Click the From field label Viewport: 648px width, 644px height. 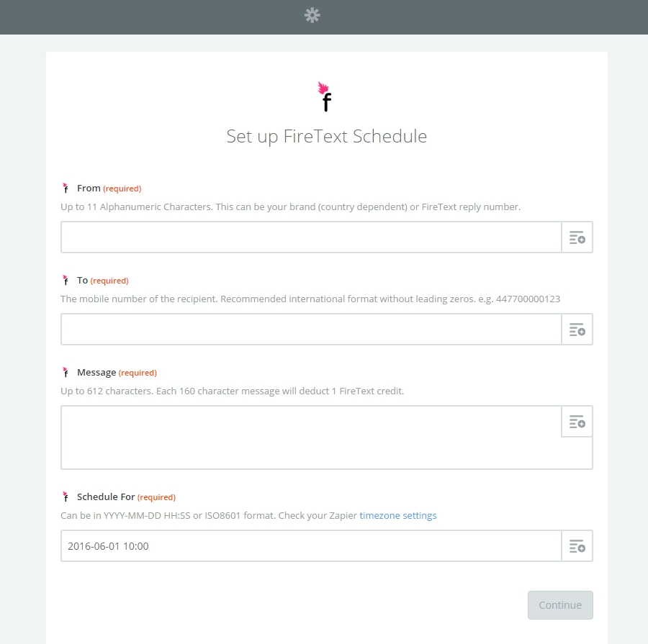[x=89, y=188]
